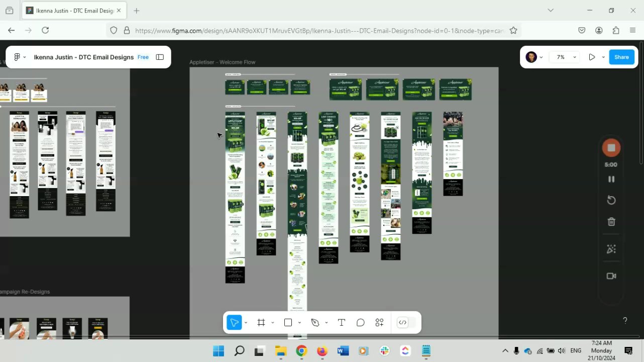Image resolution: width=644 pixels, height=362 pixels.
Task: Open the Figma main menu
Action: coord(20,57)
